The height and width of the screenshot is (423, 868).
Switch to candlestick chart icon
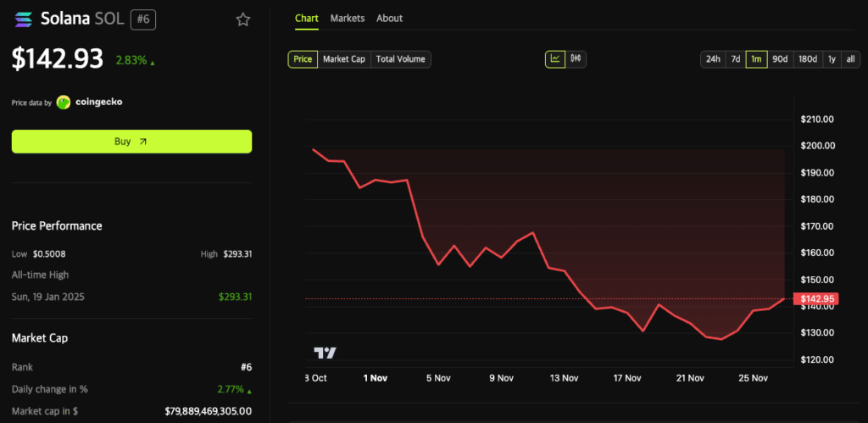point(576,58)
